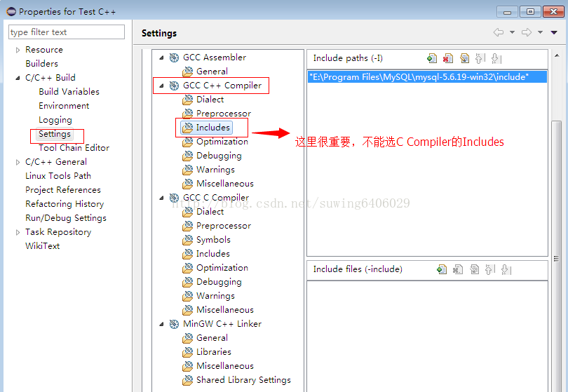Click the Delete include path icon
Image resolution: width=568 pixels, height=392 pixels.
[x=447, y=58]
